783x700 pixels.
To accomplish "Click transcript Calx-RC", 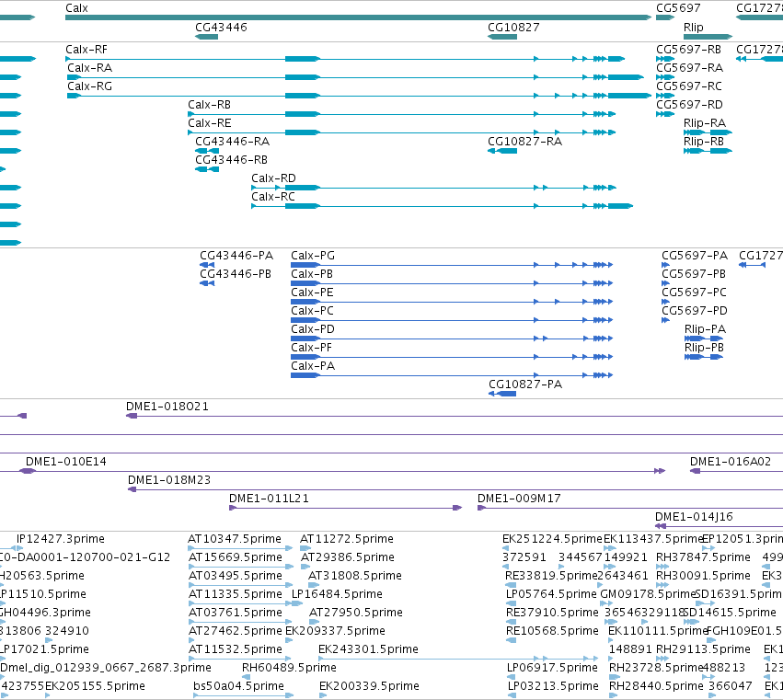I will [x=272, y=197].
